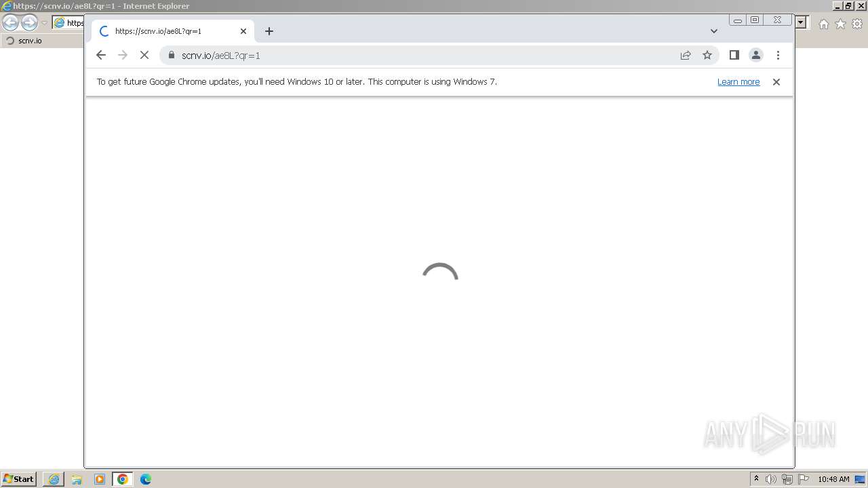Open the Action Center flag icon
The width and height of the screenshot is (868, 488).
(804, 479)
